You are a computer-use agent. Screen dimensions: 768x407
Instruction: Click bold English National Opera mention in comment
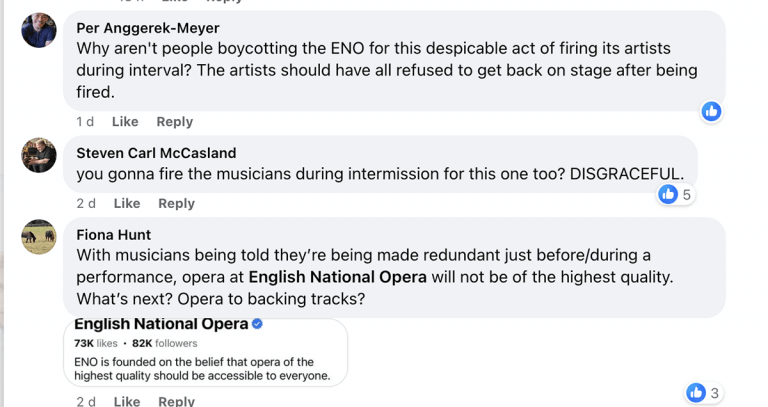click(x=337, y=276)
